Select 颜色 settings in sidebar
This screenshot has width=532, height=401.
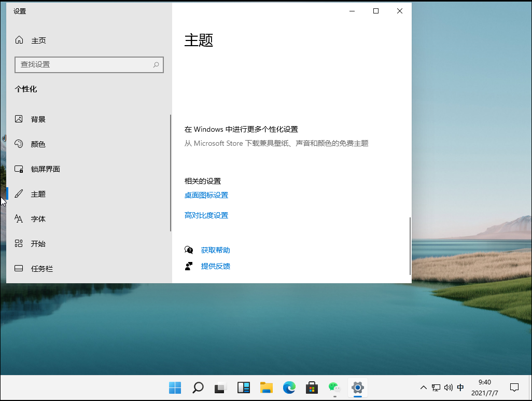click(x=39, y=144)
